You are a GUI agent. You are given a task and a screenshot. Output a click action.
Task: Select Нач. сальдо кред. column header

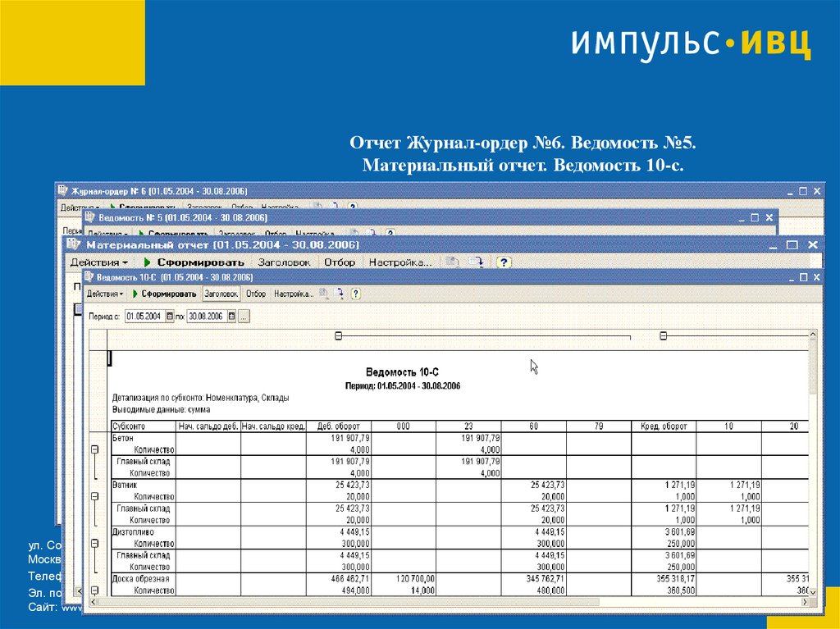pos(273,426)
